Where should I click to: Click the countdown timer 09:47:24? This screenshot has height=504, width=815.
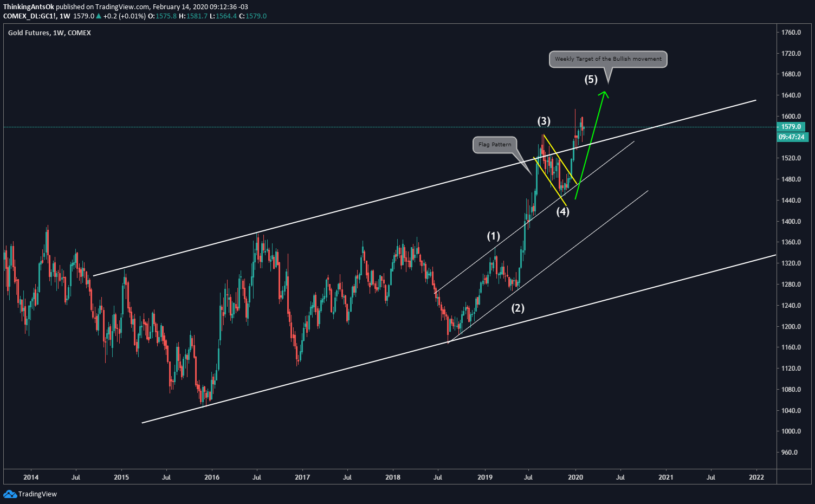(x=791, y=137)
